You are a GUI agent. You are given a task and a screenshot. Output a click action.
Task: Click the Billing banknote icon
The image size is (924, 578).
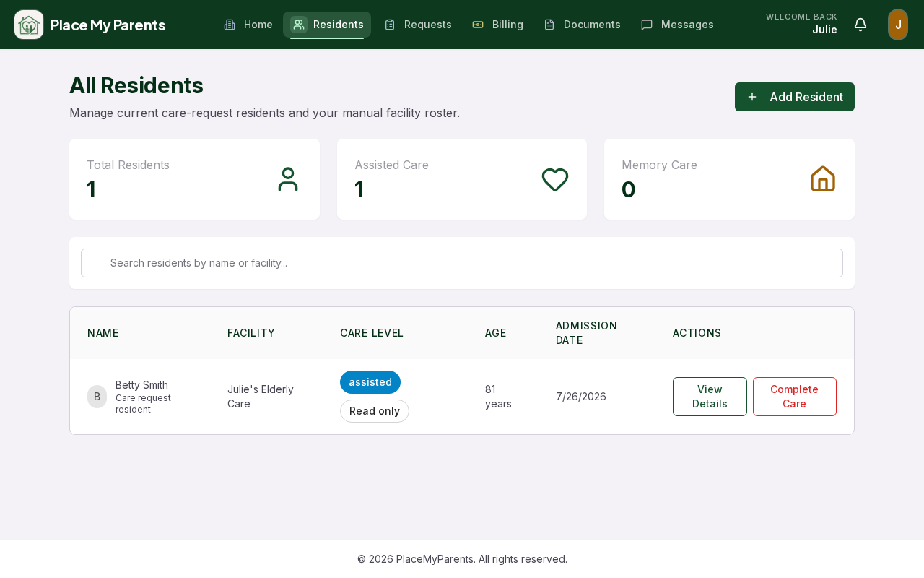[x=478, y=25]
